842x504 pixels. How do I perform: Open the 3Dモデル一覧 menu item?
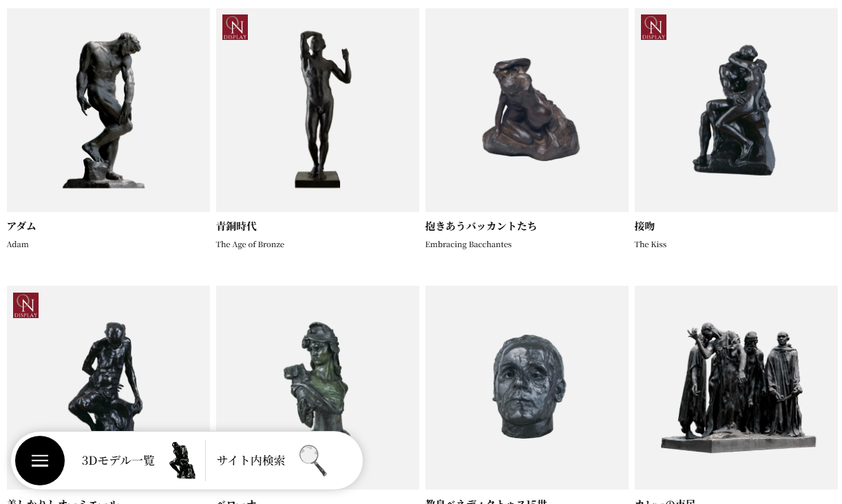coord(118,461)
